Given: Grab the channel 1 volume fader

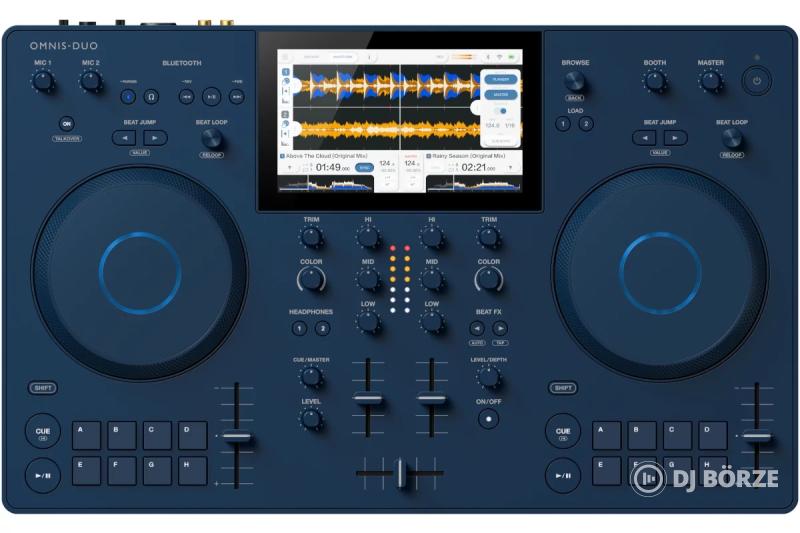Looking at the screenshot, I should pos(368,398).
